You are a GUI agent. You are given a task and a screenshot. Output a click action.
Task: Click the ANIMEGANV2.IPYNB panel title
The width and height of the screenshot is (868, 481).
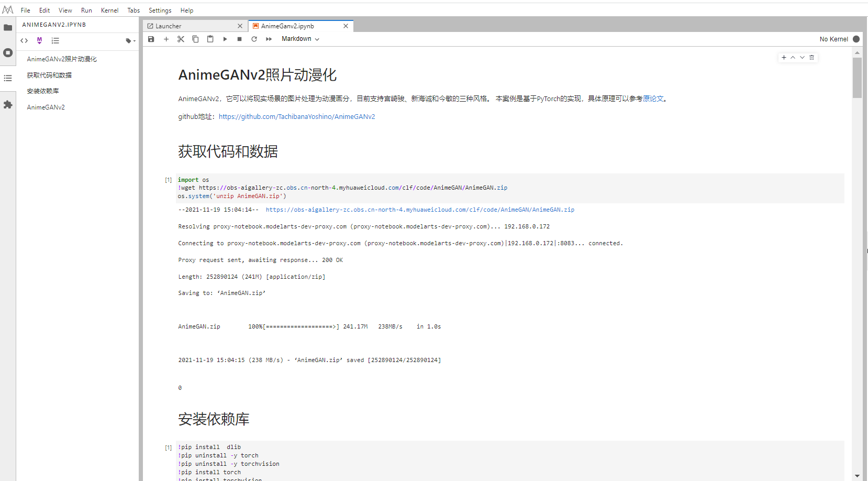[54, 25]
